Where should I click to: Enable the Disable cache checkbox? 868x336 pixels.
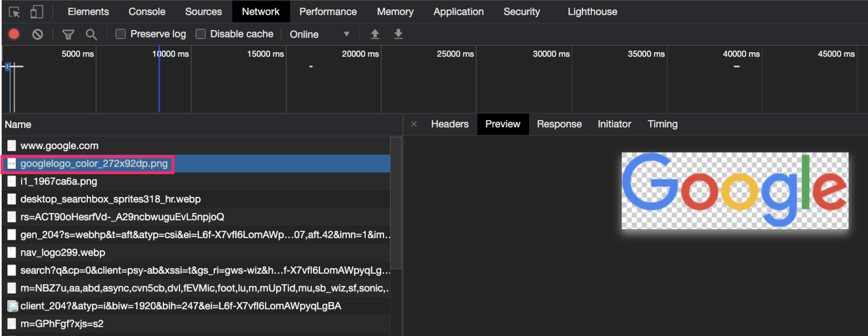[201, 34]
